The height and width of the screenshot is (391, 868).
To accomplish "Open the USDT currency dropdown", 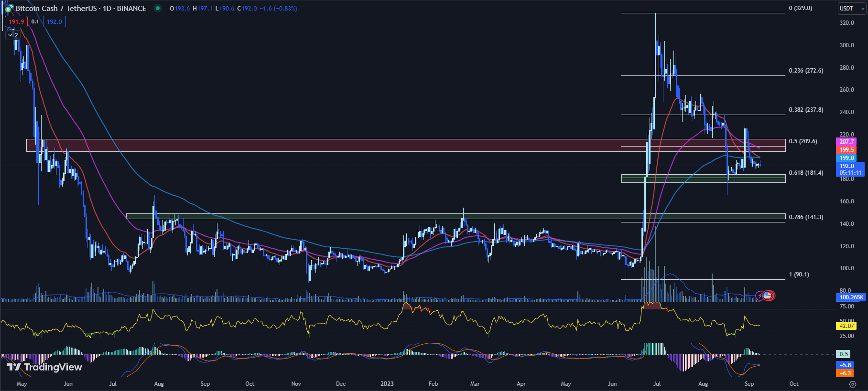I will tap(852, 9).
